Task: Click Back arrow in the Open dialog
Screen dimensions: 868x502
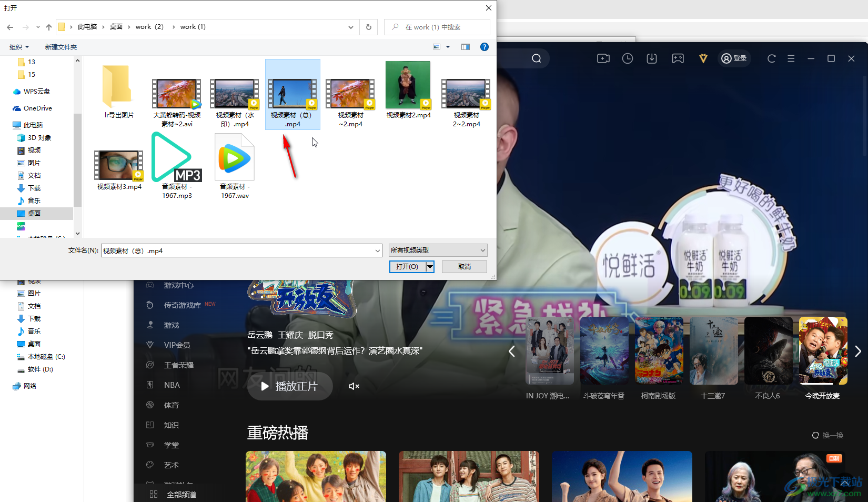Action: coord(10,27)
